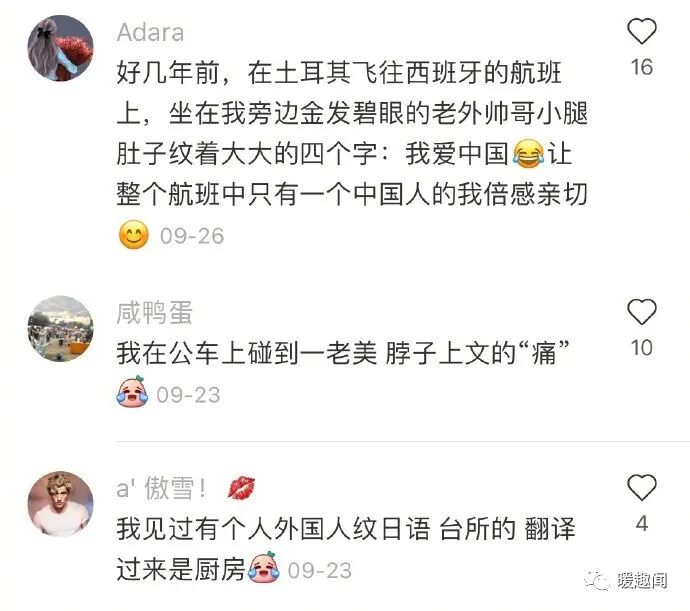Viewport: 690px width, 611px height.
Task: Click the like count 16
Action: coord(642,67)
